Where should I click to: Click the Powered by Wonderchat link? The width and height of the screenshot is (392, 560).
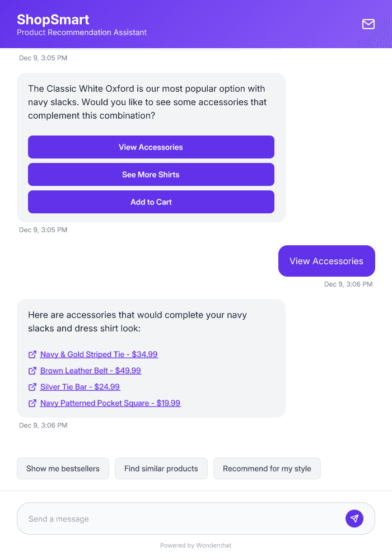[195, 545]
